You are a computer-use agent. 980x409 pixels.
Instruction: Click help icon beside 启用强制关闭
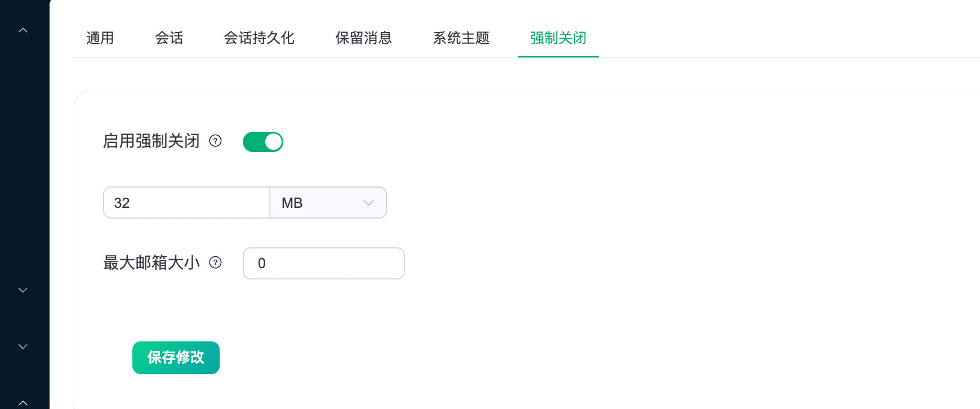pyautogui.click(x=215, y=141)
